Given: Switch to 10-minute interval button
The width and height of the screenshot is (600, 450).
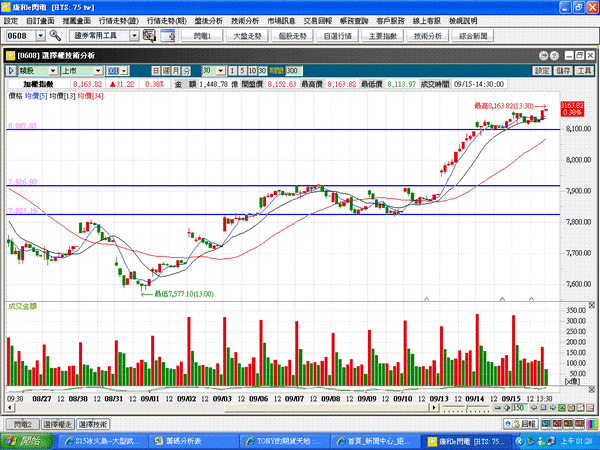Looking at the screenshot, I should point(252,71).
